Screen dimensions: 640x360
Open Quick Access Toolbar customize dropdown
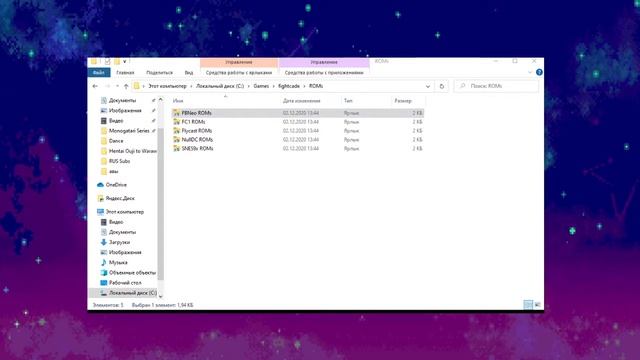[x=124, y=62]
